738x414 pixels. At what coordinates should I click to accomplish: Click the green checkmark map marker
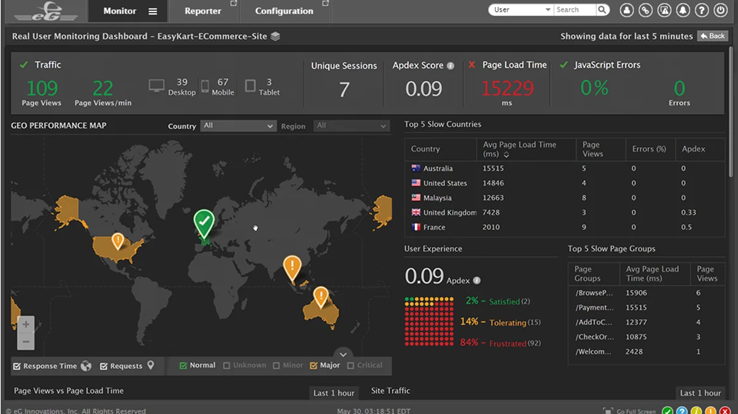[x=204, y=223]
